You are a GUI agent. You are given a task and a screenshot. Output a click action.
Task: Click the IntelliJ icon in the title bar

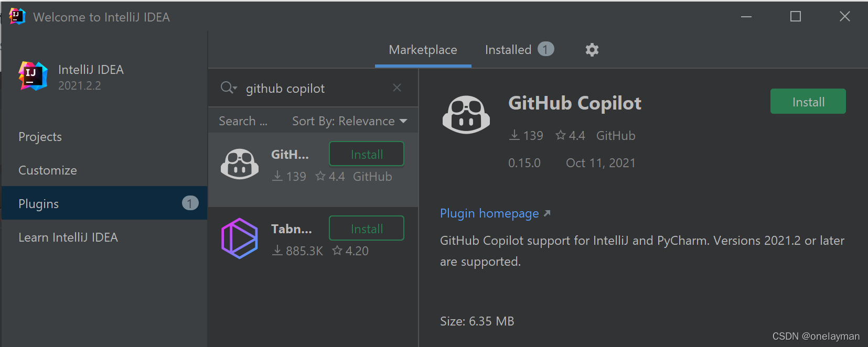[x=17, y=16]
